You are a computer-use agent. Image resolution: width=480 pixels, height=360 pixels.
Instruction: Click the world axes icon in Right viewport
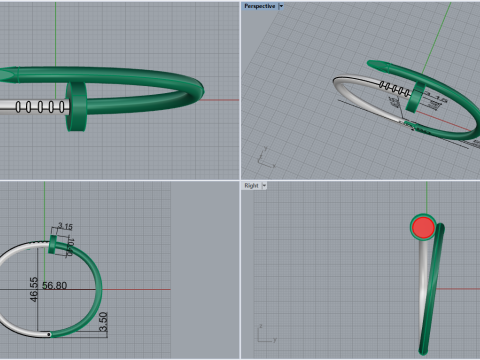tap(267, 334)
